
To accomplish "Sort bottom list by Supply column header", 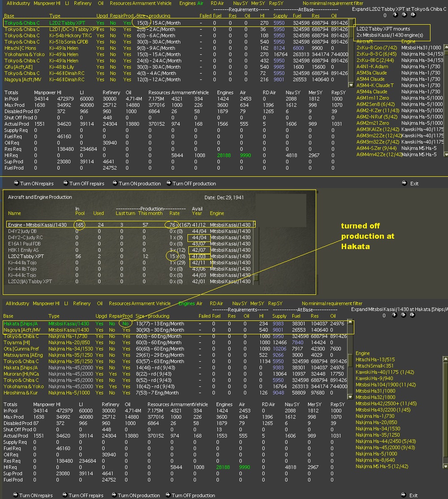I will click(279, 316).
